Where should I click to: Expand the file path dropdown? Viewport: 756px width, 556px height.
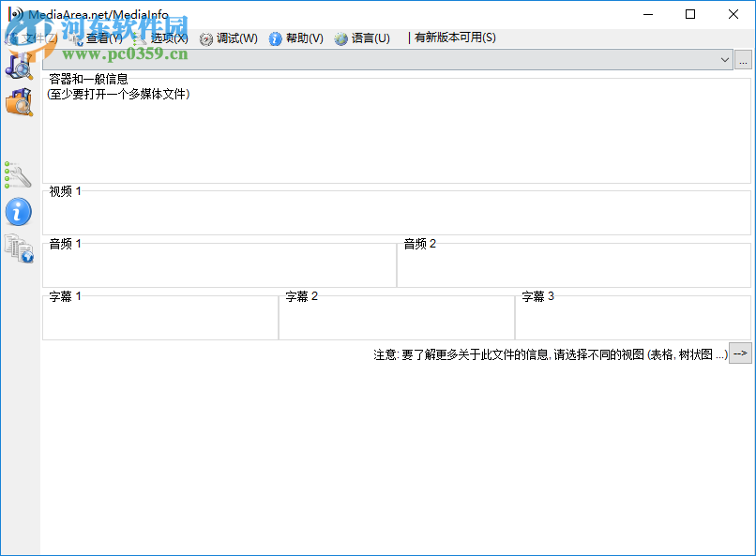point(725,59)
